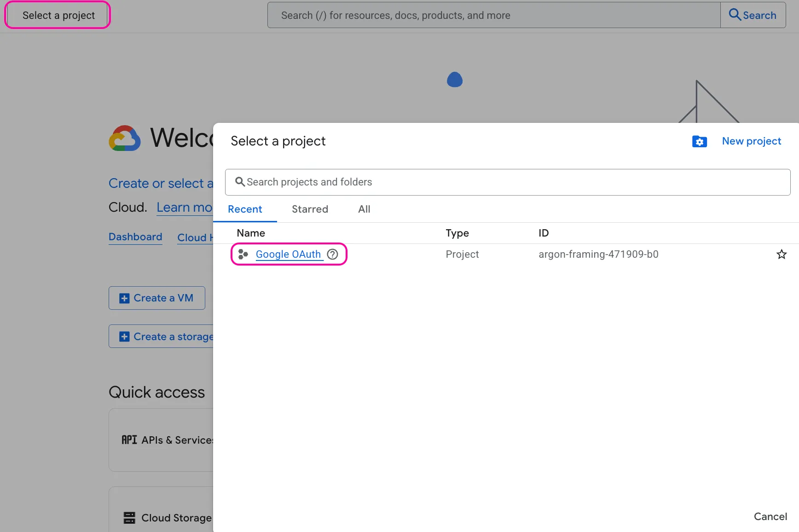Open the Google OAuth project link
Image resolution: width=799 pixels, height=532 pixels.
coord(288,254)
